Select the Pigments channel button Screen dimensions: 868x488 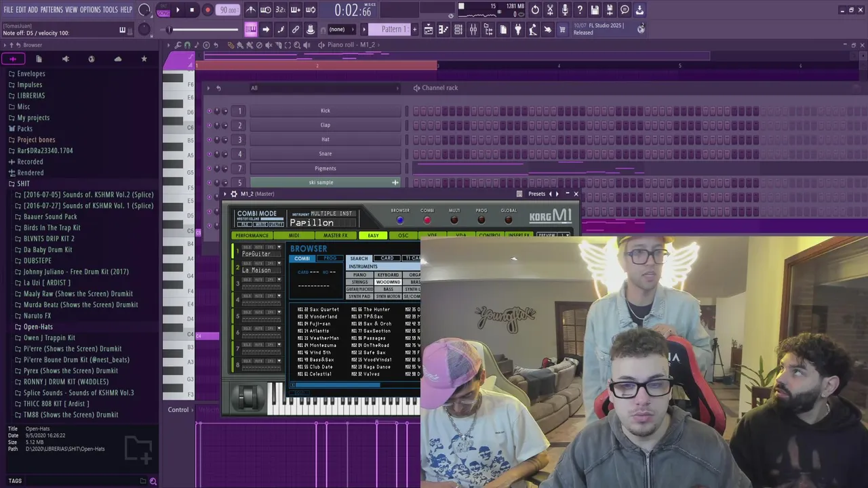tap(325, 168)
